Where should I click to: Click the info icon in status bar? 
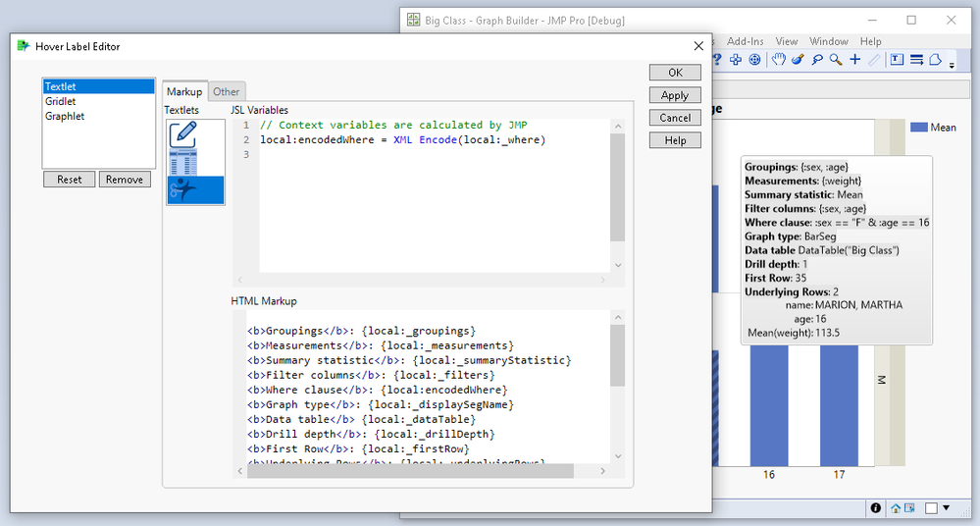coord(875,508)
